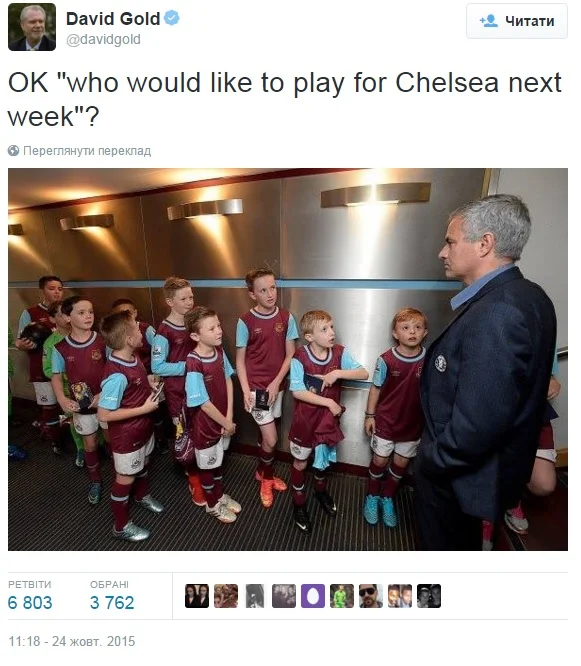This screenshot has height=666, width=581.
Task: Click the goalkeeper in green avatar
Action: point(342,596)
